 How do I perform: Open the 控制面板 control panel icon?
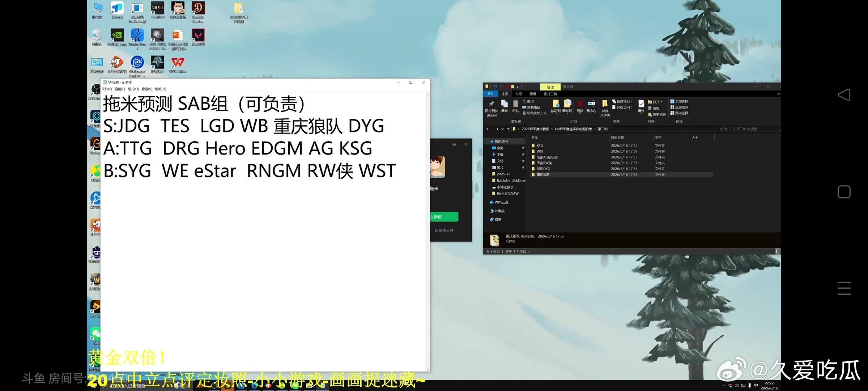pyautogui.click(x=97, y=65)
